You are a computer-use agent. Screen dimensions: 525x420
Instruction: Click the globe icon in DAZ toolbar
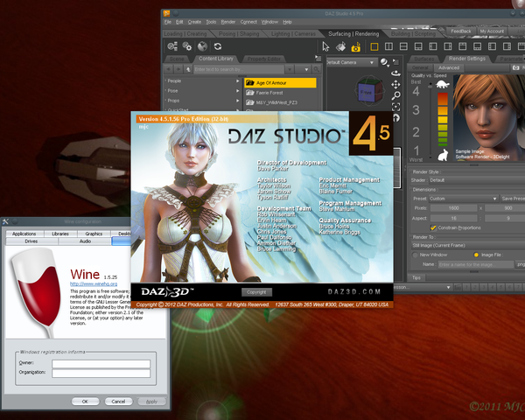202,46
